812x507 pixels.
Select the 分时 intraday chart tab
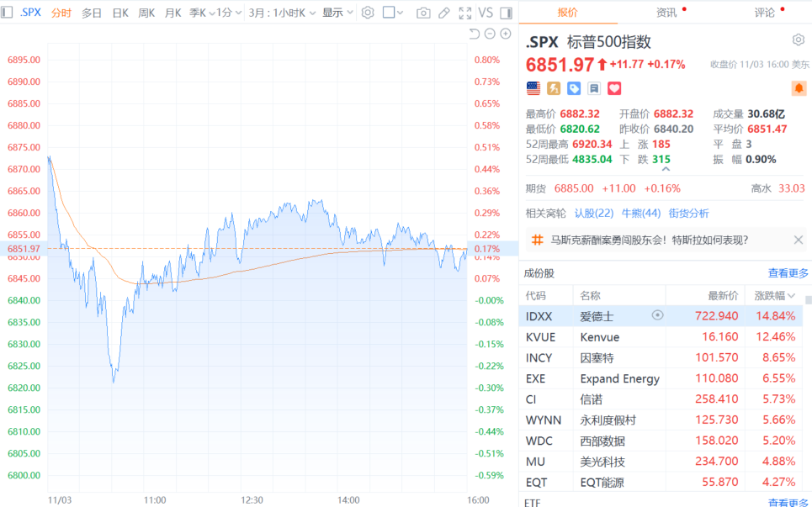[x=61, y=13]
